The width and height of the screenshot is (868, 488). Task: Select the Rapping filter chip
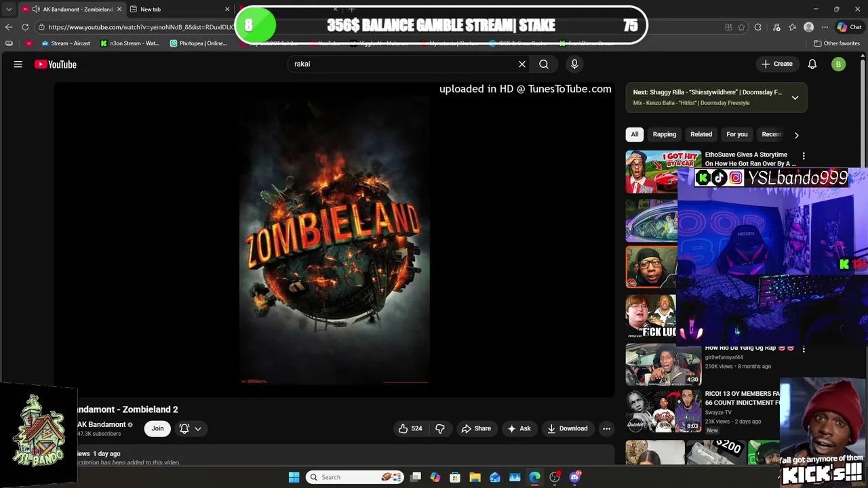click(x=665, y=134)
